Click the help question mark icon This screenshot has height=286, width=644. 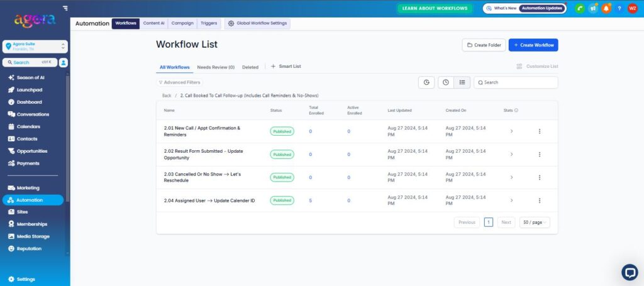tap(619, 8)
